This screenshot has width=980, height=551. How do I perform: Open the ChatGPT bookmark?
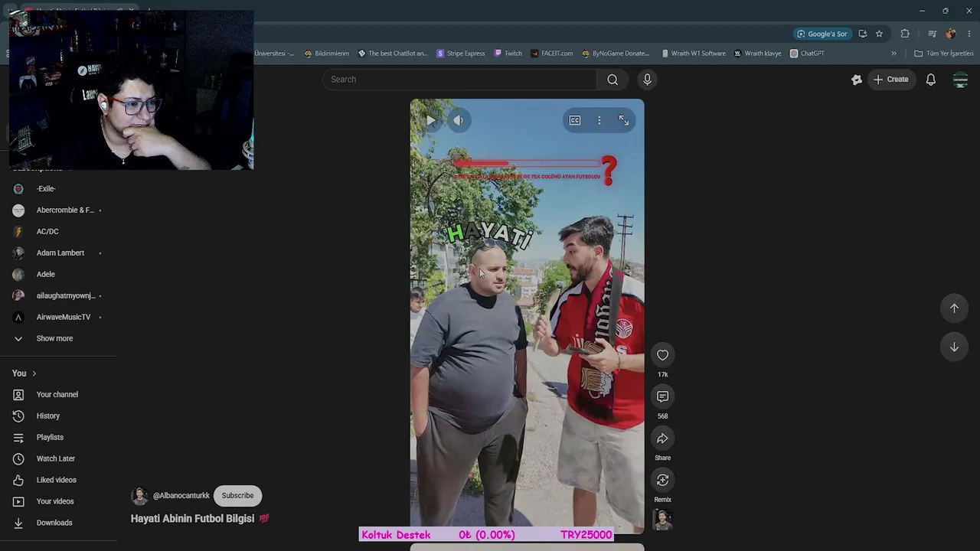tap(807, 54)
